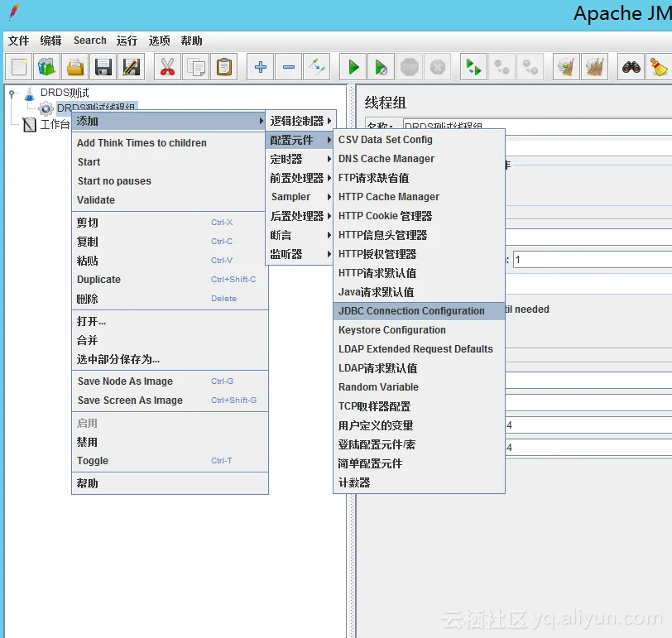Expand the Sampler submenu

click(x=300, y=197)
